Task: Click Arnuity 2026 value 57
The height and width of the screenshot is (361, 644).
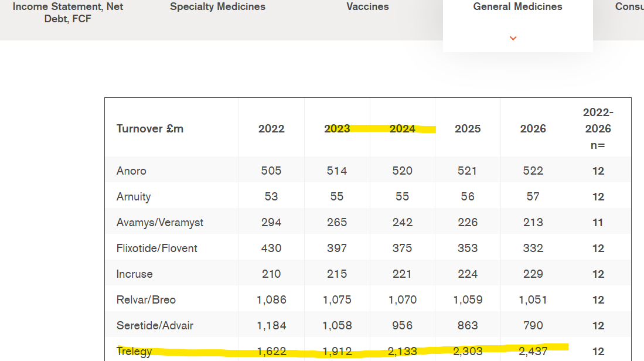Action: coord(533,197)
